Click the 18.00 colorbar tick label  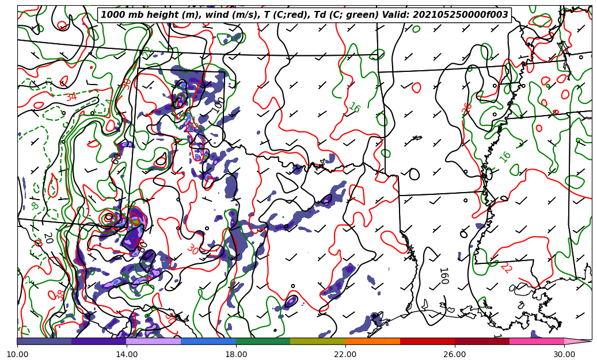point(236,355)
